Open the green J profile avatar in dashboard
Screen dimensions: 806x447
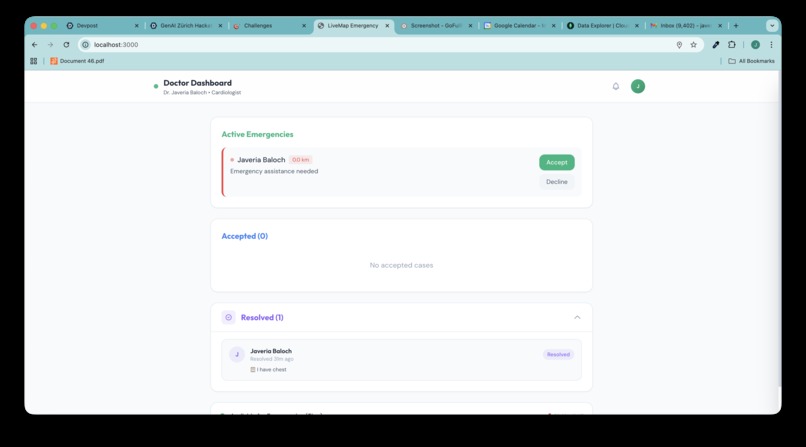[x=638, y=86]
